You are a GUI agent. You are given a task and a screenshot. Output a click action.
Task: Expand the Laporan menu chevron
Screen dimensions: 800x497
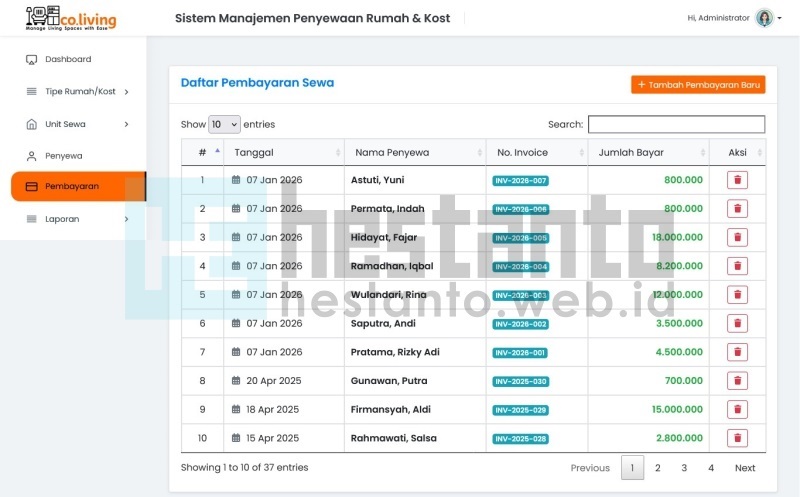[126, 219]
